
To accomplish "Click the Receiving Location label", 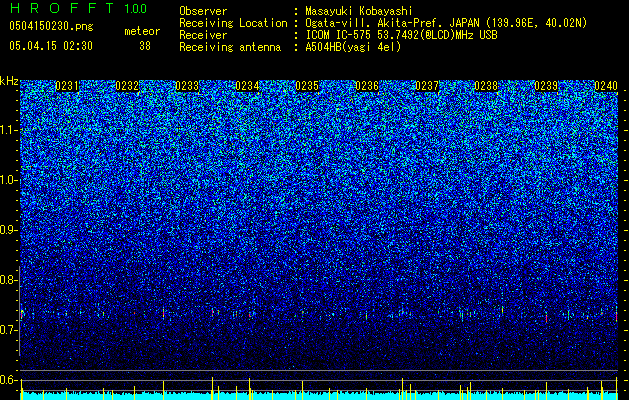I will tap(233, 23).
